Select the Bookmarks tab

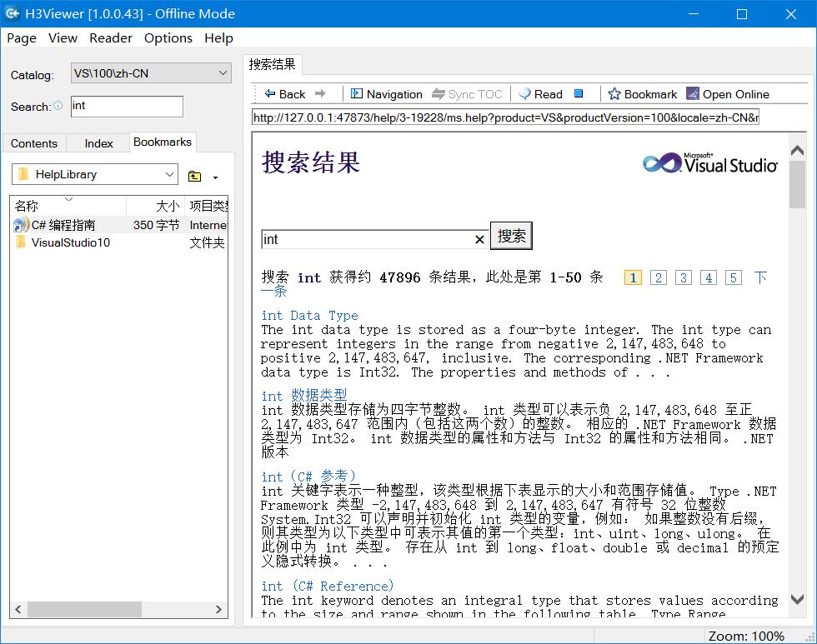[163, 142]
